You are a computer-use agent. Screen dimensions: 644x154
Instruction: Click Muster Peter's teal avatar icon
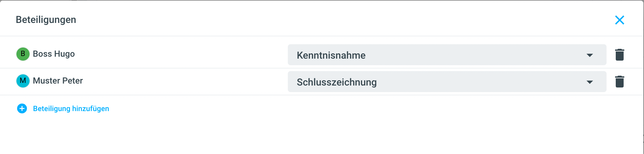(x=23, y=81)
